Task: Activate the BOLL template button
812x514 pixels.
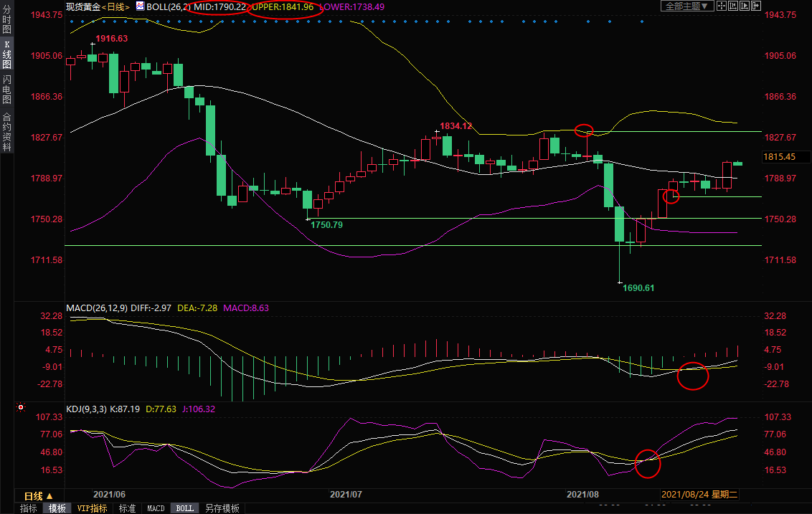Action: click(x=184, y=508)
